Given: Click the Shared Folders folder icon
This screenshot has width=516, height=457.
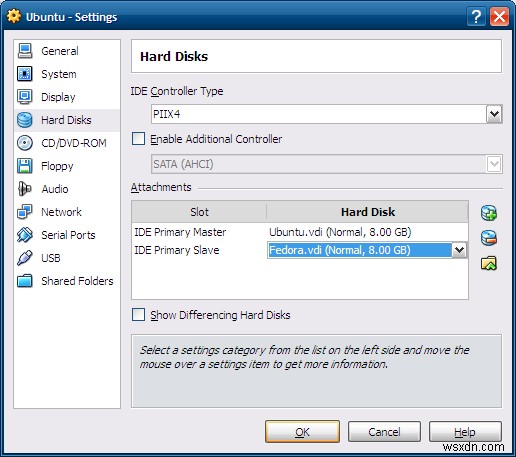Looking at the screenshot, I should coord(25,281).
